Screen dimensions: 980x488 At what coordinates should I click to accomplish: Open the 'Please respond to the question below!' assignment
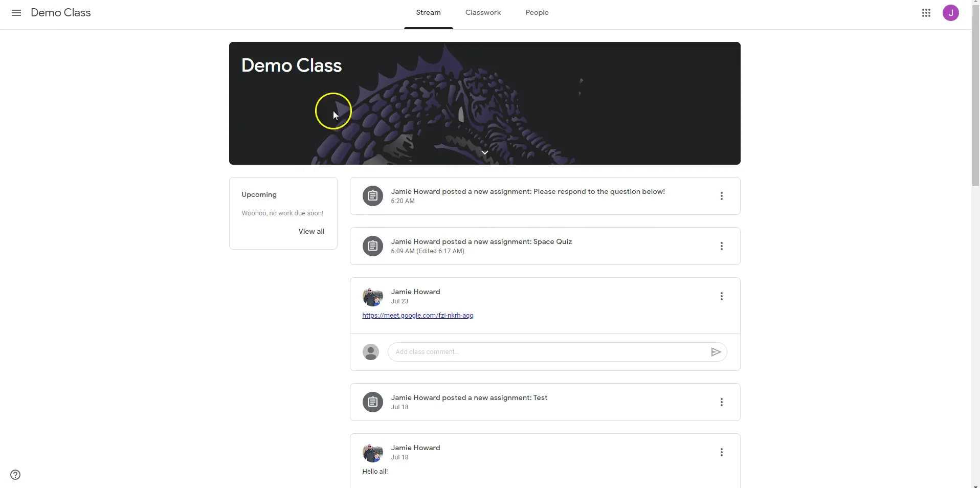(545, 196)
